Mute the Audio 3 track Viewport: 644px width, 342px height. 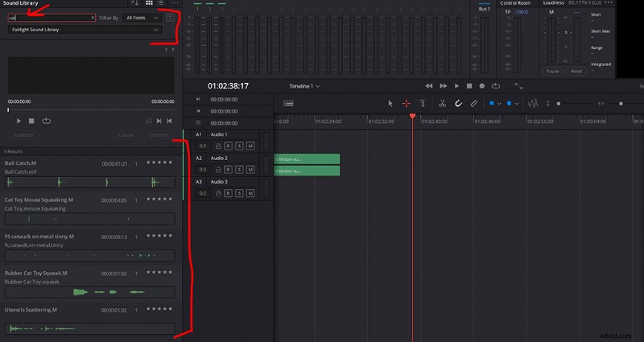pos(250,193)
